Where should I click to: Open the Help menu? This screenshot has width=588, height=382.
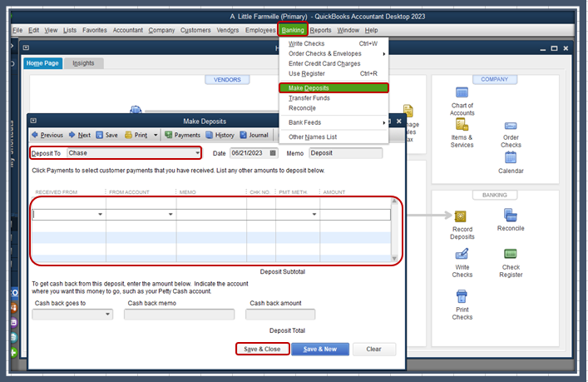[371, 30]
